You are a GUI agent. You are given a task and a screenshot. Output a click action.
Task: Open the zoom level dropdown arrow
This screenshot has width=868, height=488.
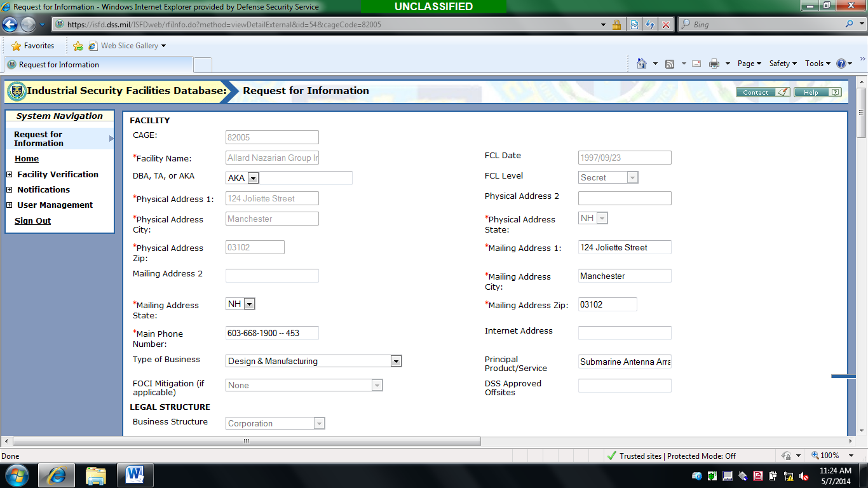(x=851, y=456)
